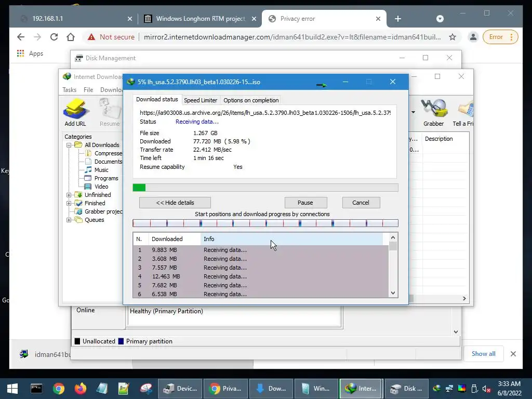Switch to the Speed Limiter tab
Screen dimensions: 532x399
click(201, 100)
